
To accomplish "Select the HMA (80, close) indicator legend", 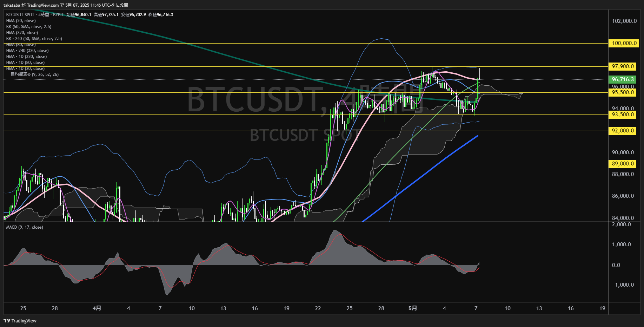I will point(21,45).
